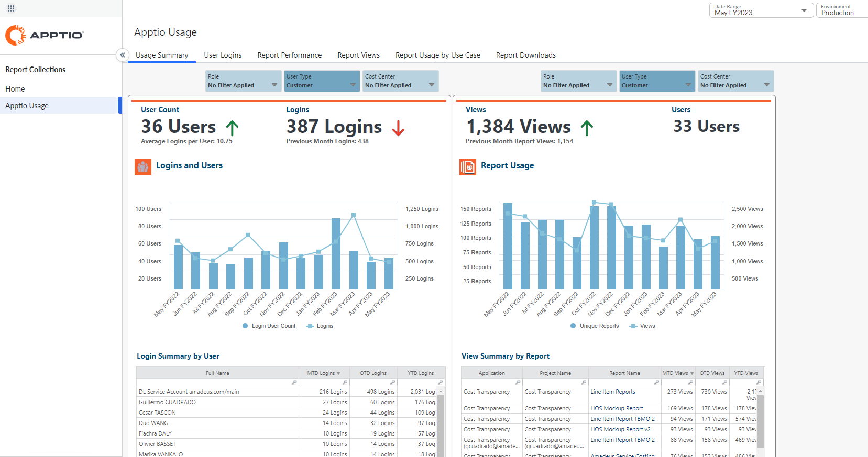This screenshot has width=868, height=457.
Task: Open the User Type filter above Views panel
Action: point(657,81)
